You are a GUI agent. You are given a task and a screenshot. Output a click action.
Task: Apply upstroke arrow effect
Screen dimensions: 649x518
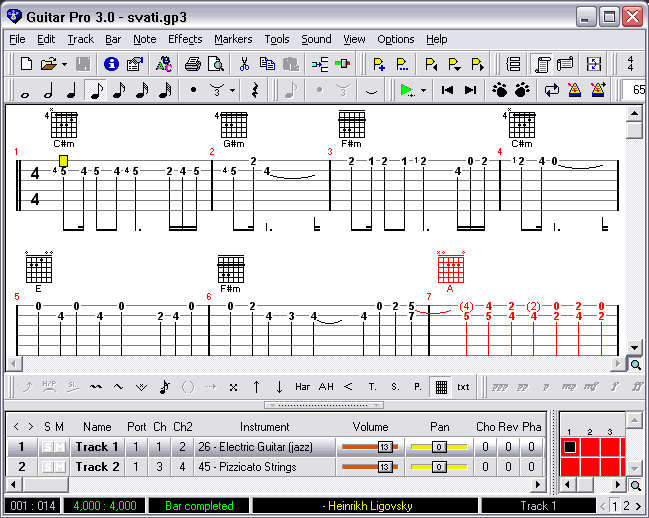pyautogui.click(x=256, y=387)
